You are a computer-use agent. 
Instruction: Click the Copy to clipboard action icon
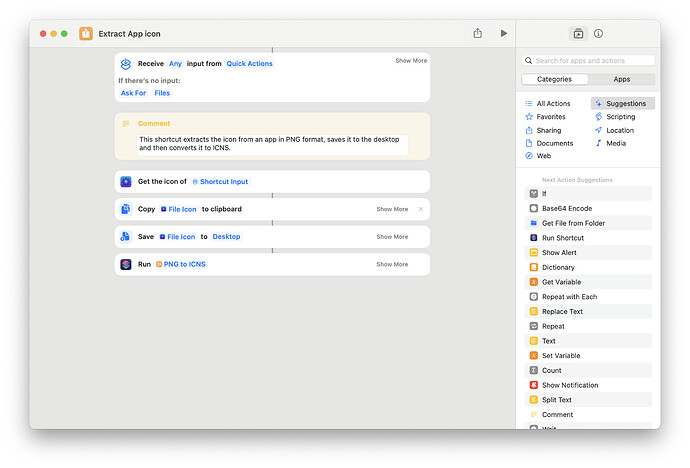point(126,209)
